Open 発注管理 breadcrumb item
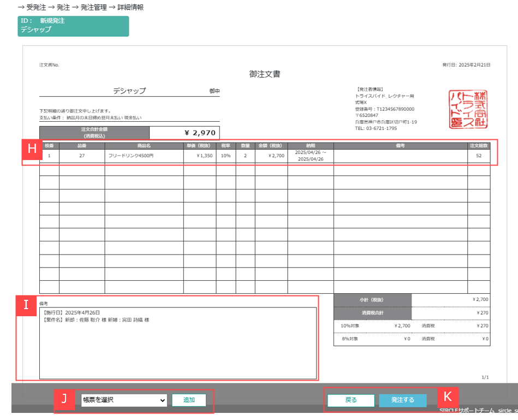 point(93,7)
